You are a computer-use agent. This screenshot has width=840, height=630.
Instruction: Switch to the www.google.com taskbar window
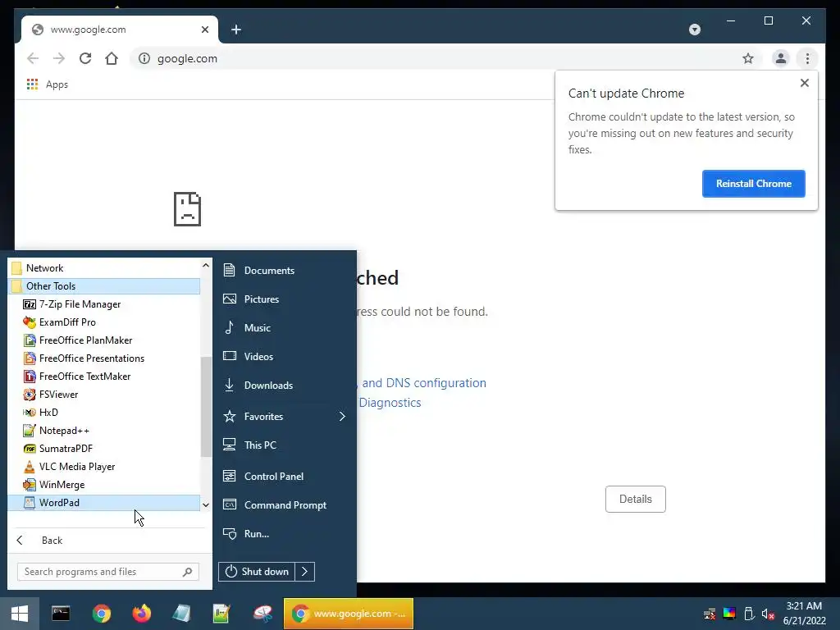[x=348, y=614]
